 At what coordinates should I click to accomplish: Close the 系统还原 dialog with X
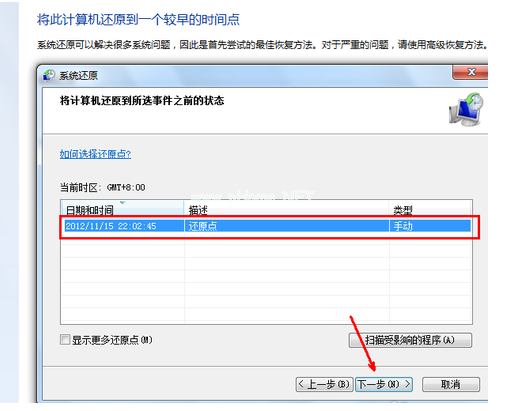[x=470, y=72]
